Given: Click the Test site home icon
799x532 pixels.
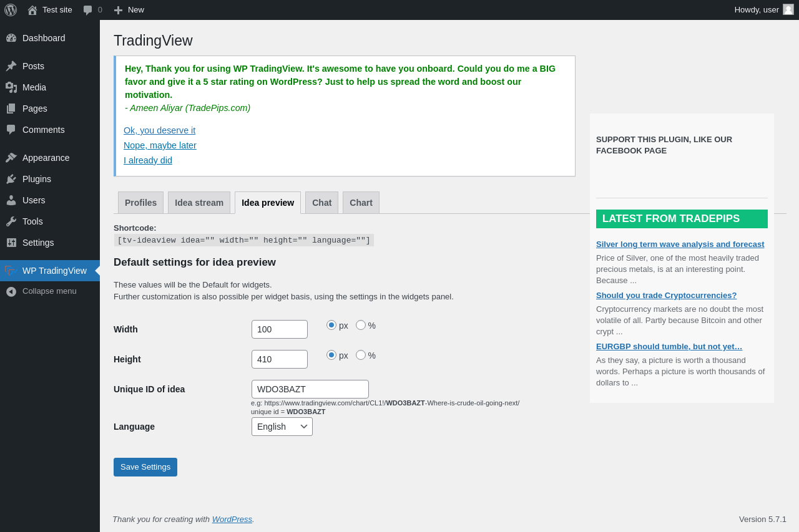Looking at the screenshot, I should point(32,10).
